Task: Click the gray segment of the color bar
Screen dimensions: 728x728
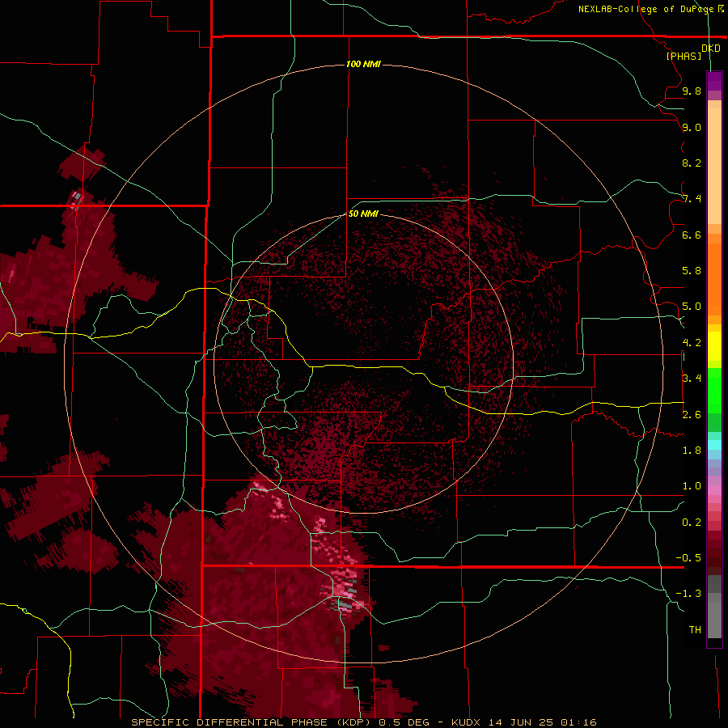Action: click(x=714, y=607)
